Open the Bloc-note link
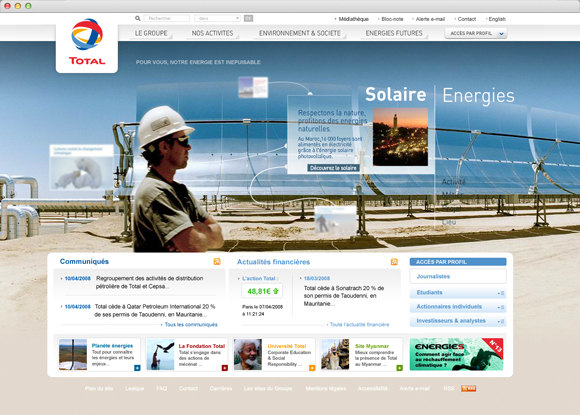Screen dimensions: 580x415 (x=392, y=19)
